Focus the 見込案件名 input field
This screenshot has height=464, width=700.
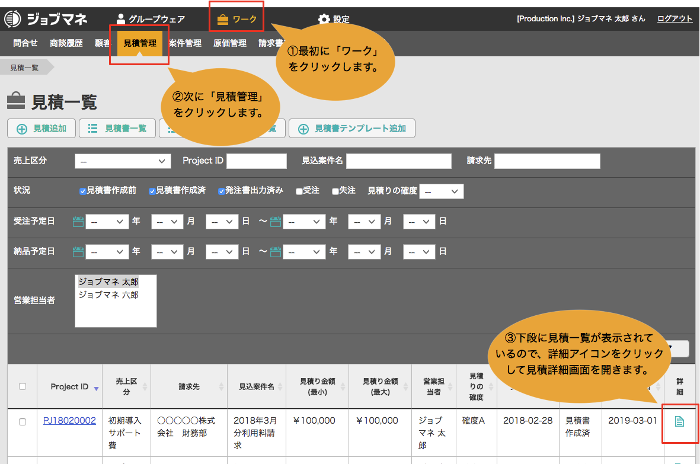(399, 161)
